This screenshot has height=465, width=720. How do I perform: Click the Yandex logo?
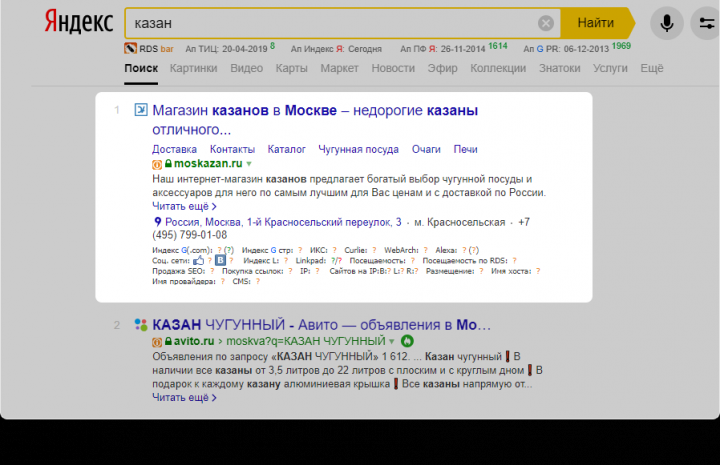[x=79, y=22]
